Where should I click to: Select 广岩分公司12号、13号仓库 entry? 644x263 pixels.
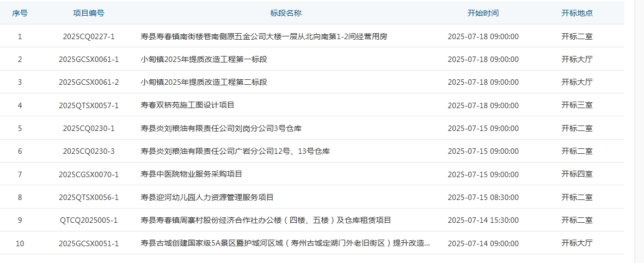(235, 151)
